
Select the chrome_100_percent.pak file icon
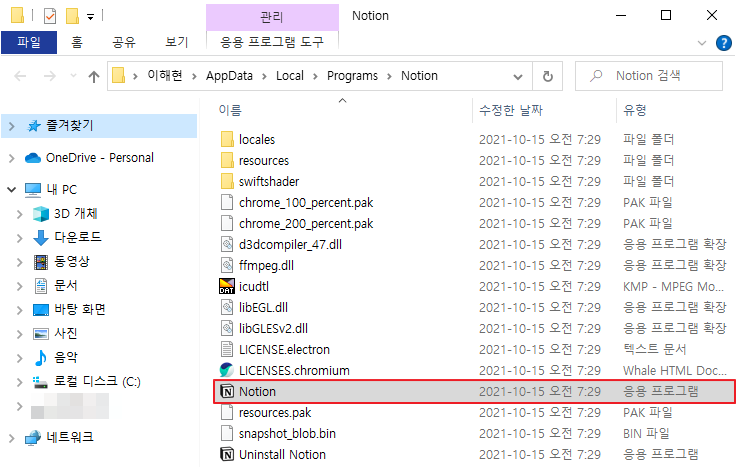(x=227, y=202)
